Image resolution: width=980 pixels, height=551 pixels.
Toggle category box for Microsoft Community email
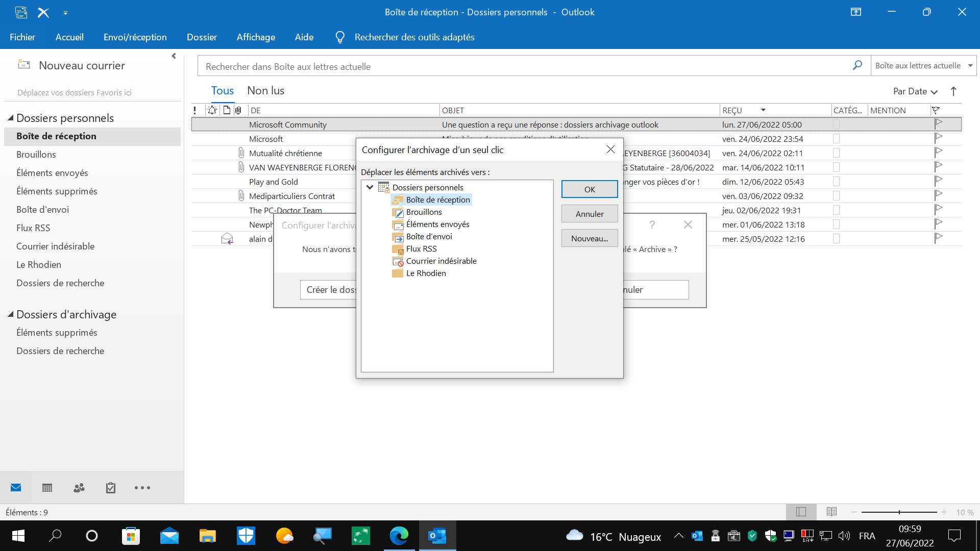[x=836, y=124]
